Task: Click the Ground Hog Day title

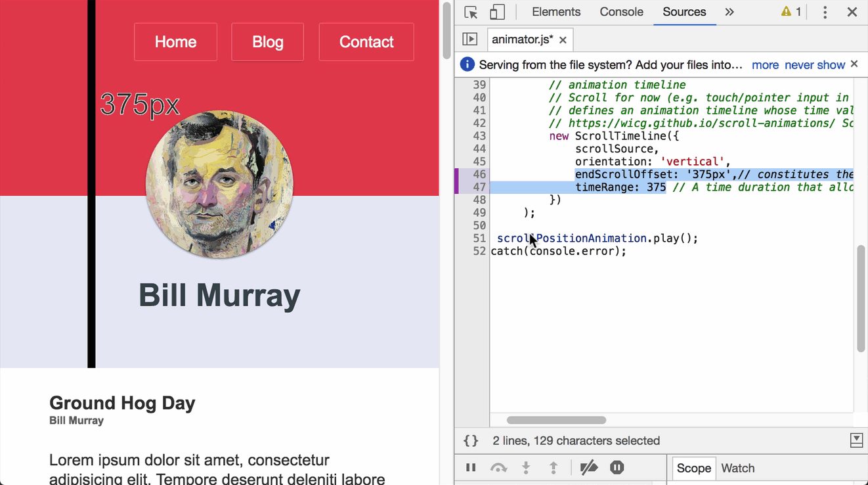Action: pyautogui.click(x=122, y=403)
